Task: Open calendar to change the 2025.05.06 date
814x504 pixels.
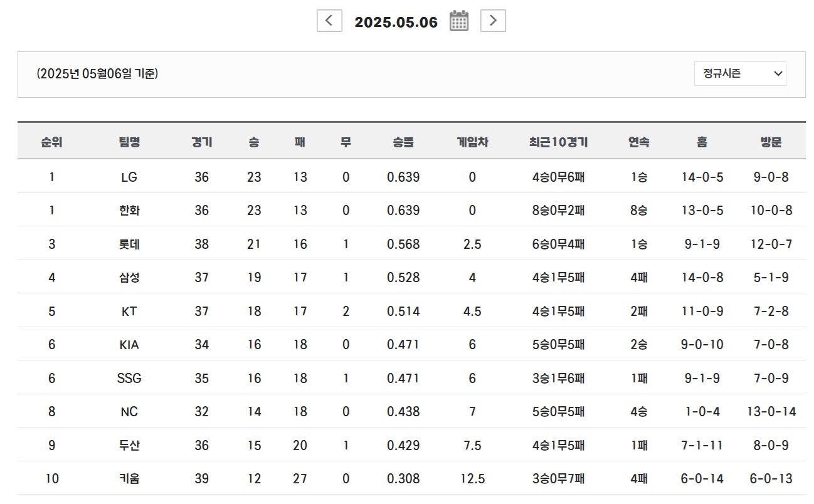Action: coord(458,21)
